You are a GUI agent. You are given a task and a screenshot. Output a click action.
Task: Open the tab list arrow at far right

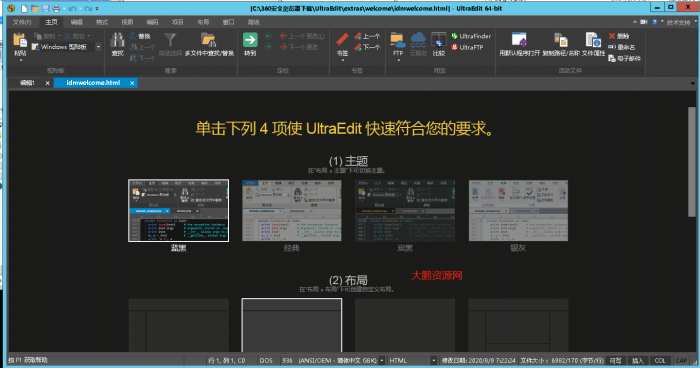pyautogui.click(x=692, y=84)
